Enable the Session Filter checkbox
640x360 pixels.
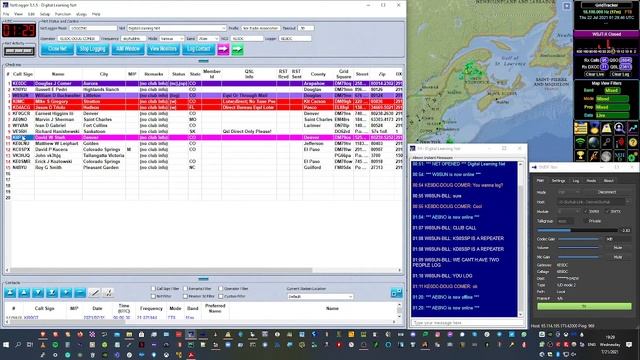click(x=185, y=296)
